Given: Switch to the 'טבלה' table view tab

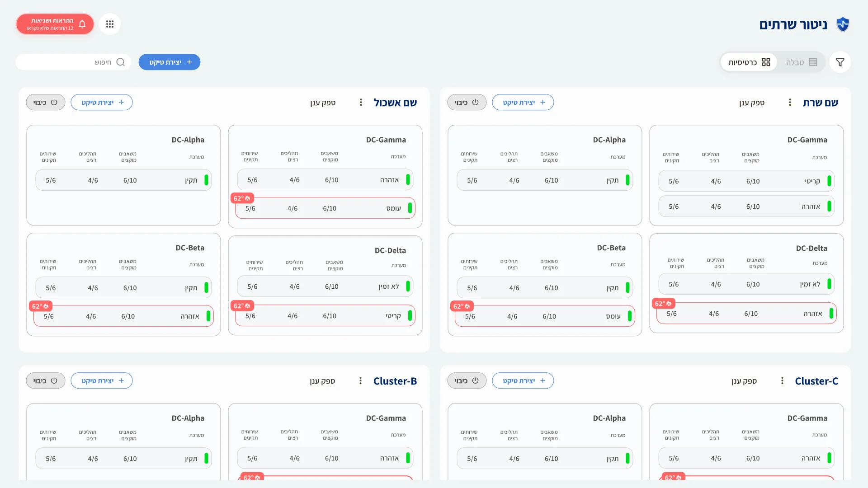Looking at the screenshot, I should click(x=802, y=62).
